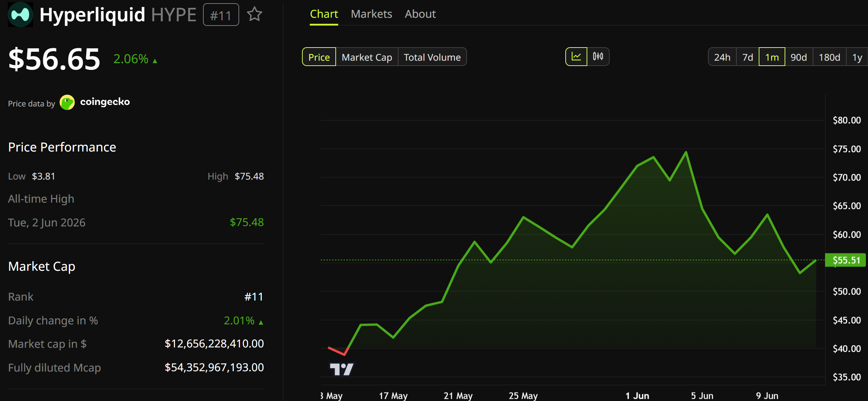Click the TradingView logo on chart
Image resolution: width=868 pixels, height=401 pixels.
341,369
